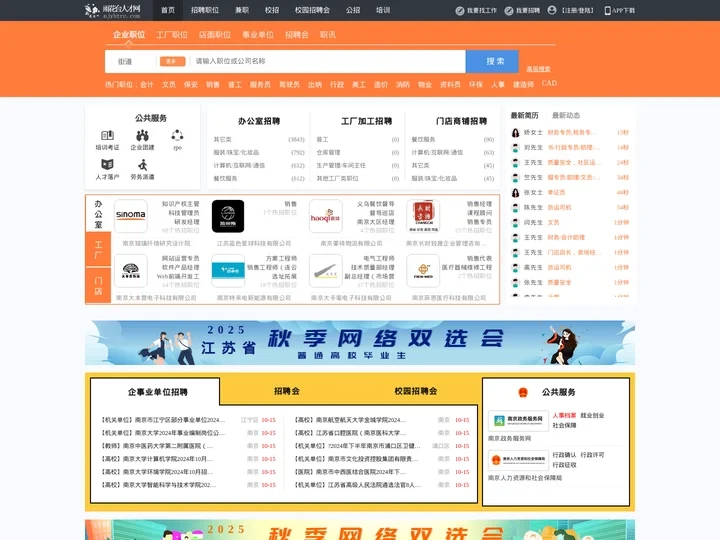This screenshot has width=720, height=540.
Task: Select the 招聘会 tab in the yellow panel
Action: click(287, 391)
